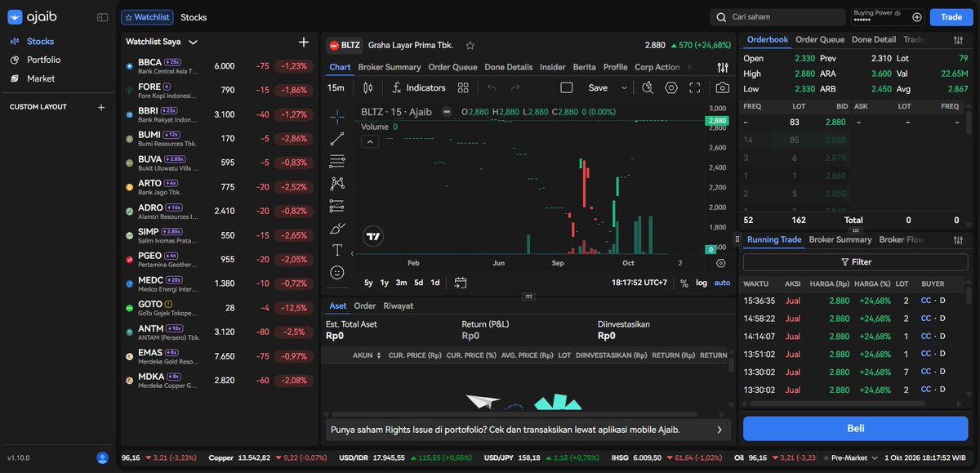Open the 18:17:52 UTC+7 timezone menu
Screen dimensions: 980x473
coord(639,283)
